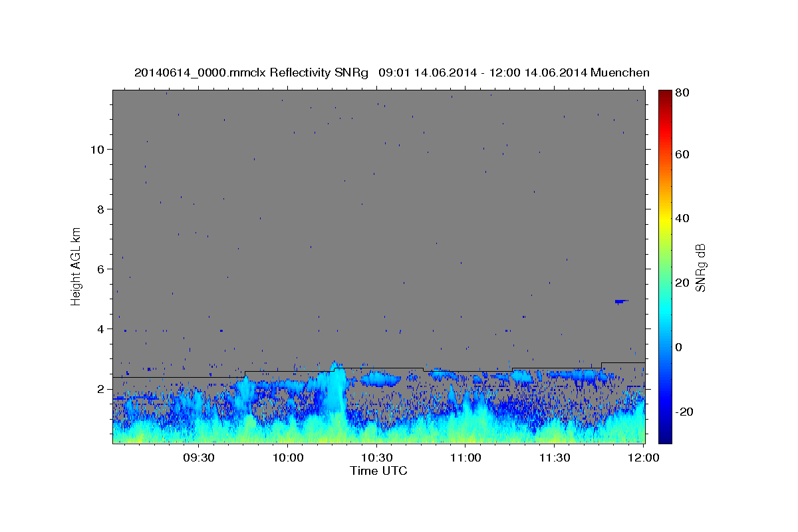The image size is (798, 532).
Task: Click the colorbar value label -20
Action: (686, 412)
